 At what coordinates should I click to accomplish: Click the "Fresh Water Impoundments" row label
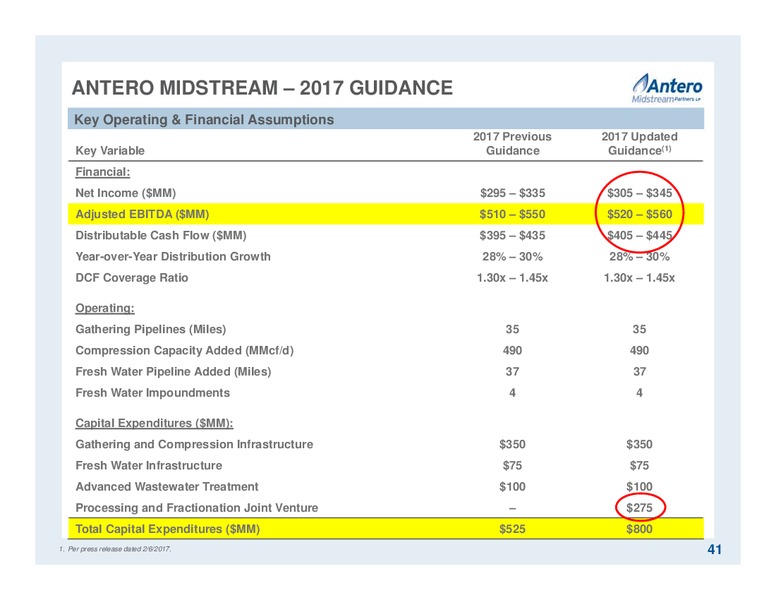(x=152, y=393)
